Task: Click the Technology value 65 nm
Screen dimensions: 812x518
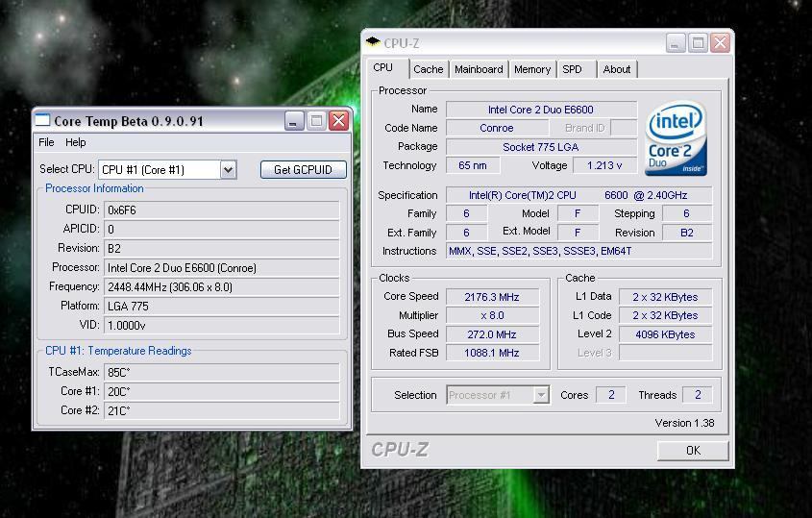Action: point(473,165)
